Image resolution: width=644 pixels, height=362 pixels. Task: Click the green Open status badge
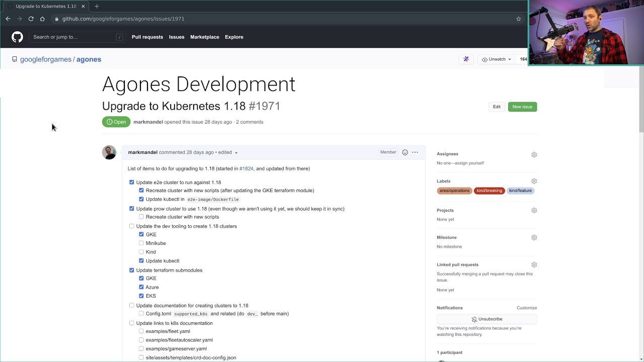pos(116,122)
